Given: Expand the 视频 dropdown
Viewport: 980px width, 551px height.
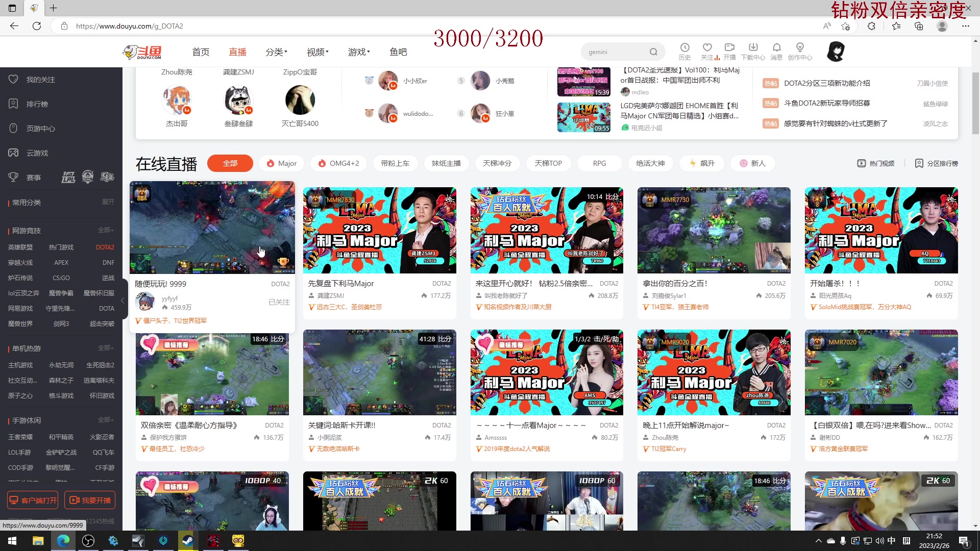Looking at the screenshot, I should point(316,52).
